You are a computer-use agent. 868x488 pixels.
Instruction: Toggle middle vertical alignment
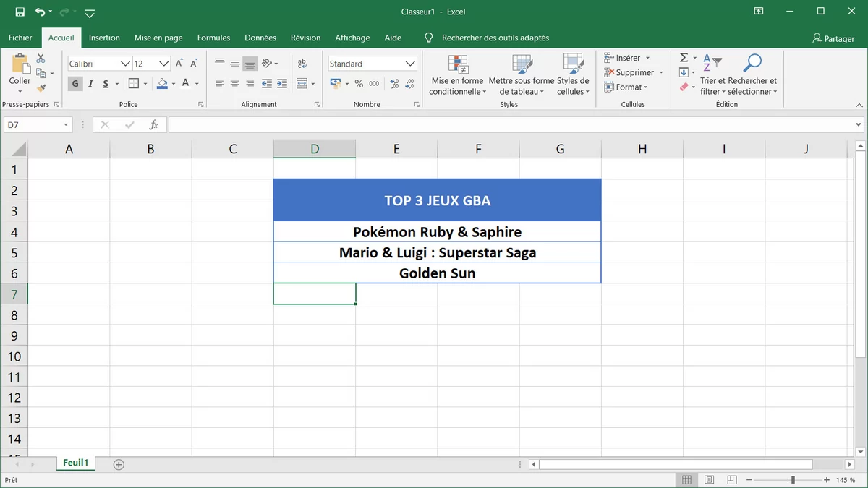[234, 63]
